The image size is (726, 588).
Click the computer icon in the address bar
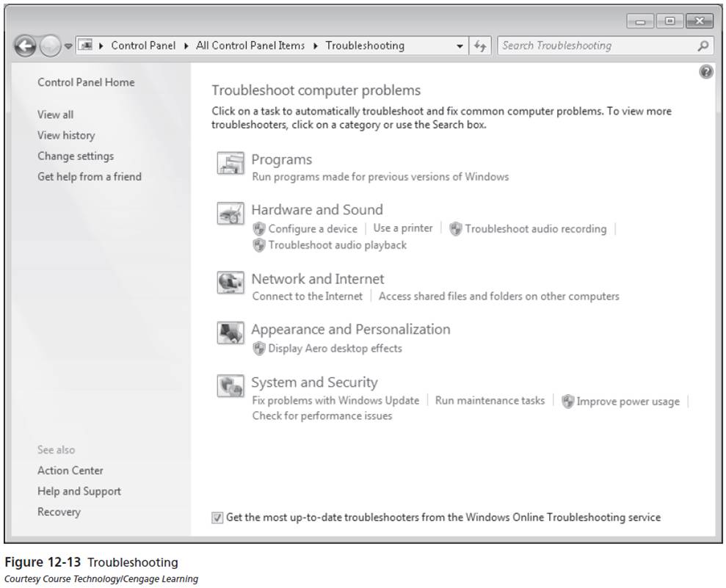coord(86,46)
